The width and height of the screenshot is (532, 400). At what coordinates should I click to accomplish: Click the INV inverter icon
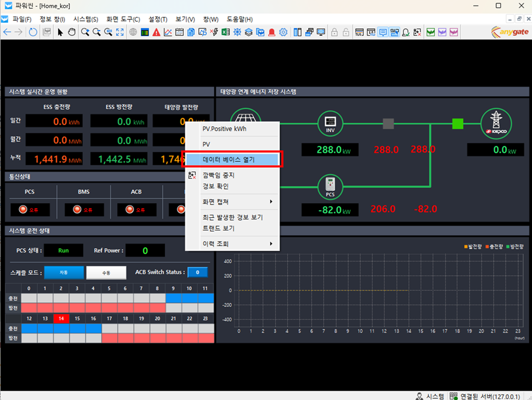point(330,124)
